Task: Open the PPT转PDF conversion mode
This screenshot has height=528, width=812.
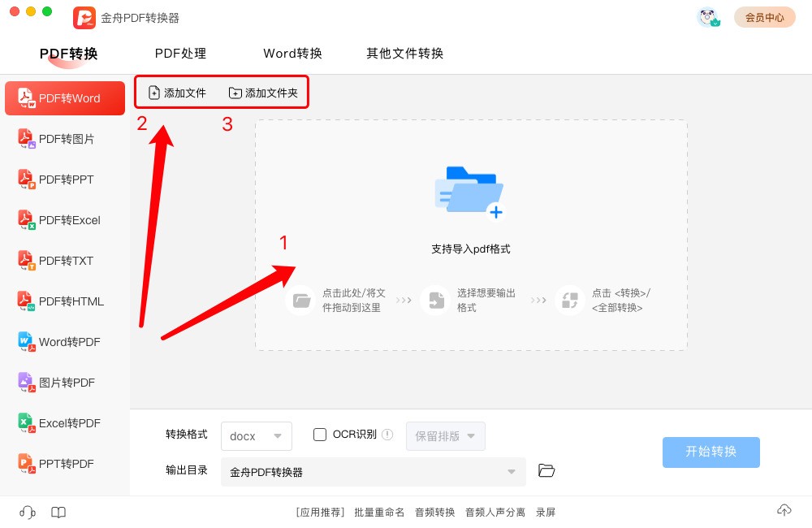Action: (x=65, y=463)
